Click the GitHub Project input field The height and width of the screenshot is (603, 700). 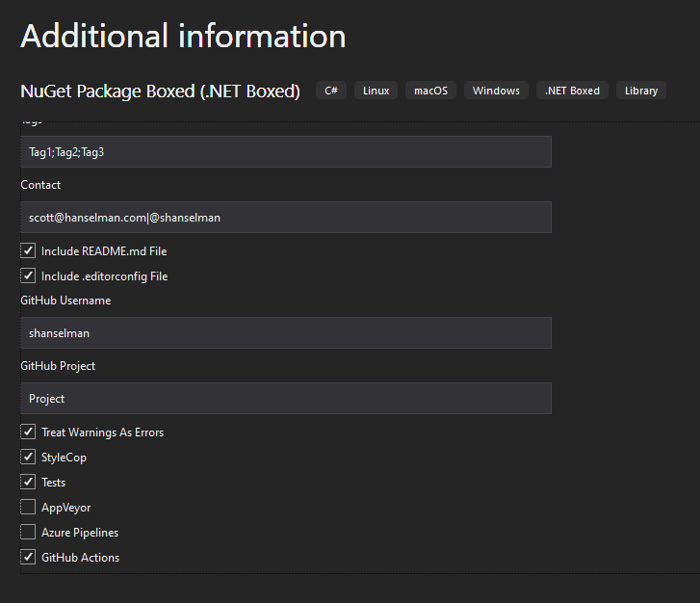[286, 399]
